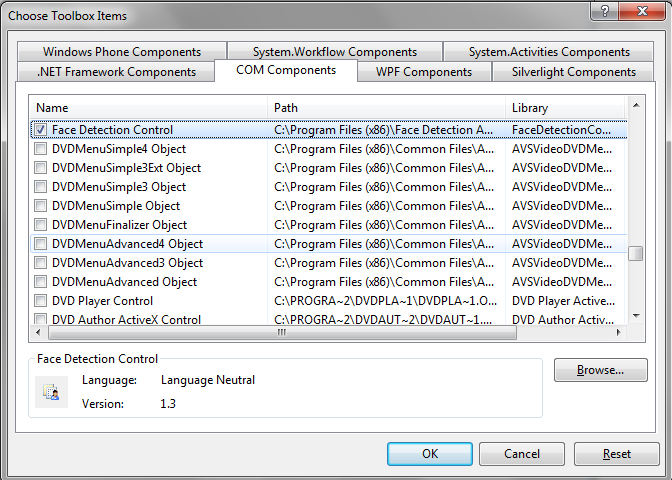Uncheck the Face Detection Control checkbox
This screenshot has height=480, width=672.
pyautogui.click(x=40, y=130)
